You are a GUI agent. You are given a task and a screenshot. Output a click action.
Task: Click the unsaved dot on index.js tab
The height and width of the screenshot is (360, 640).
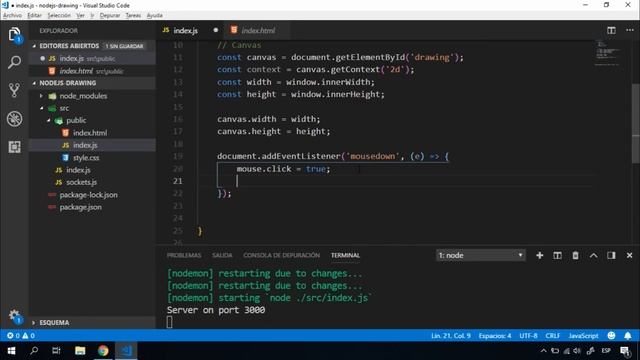216,30
